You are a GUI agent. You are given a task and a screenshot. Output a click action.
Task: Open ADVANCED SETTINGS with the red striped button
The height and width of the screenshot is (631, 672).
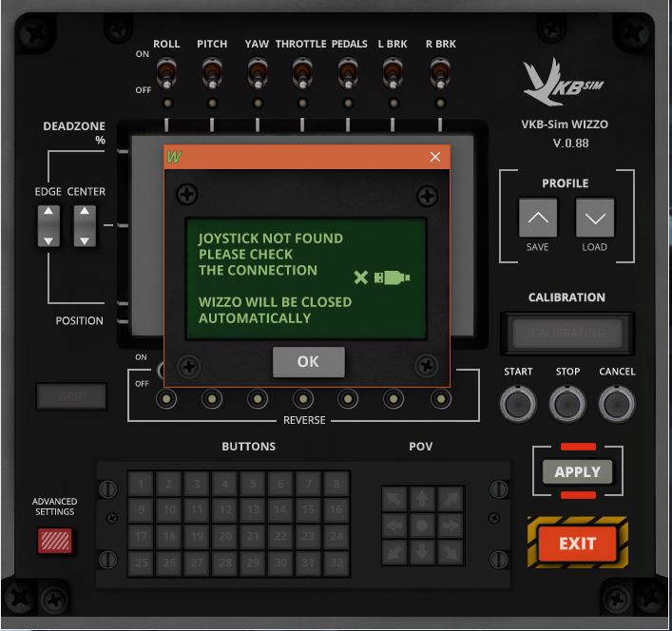(55, 541)
